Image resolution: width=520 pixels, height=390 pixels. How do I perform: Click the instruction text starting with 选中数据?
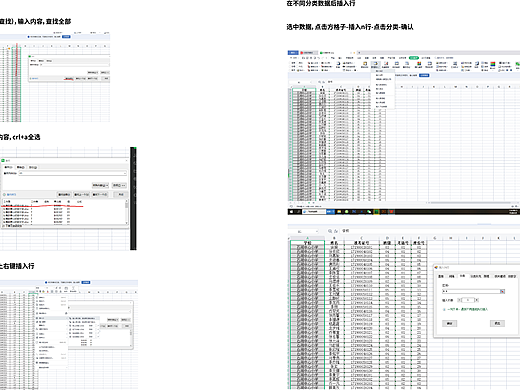350,27
